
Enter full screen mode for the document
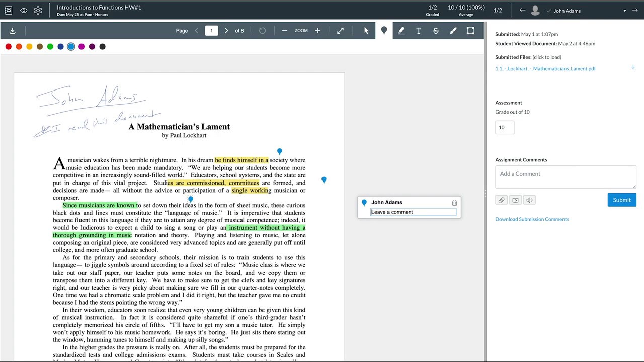pos(341,31)
